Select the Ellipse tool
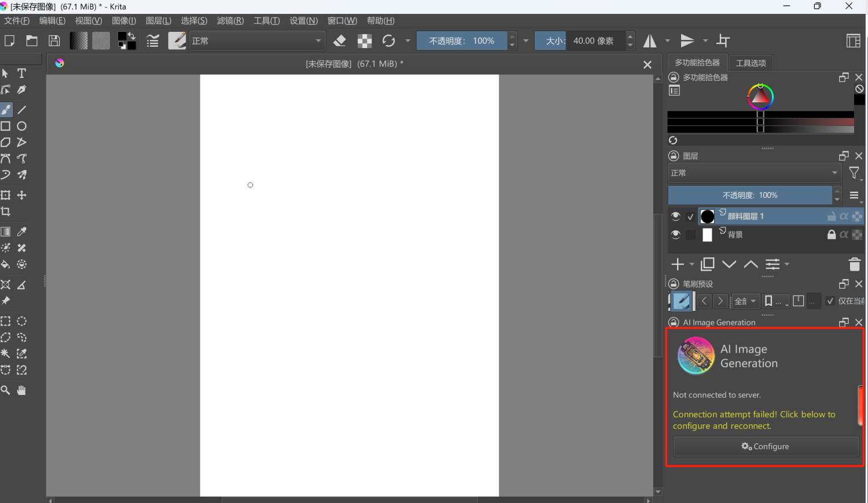Image resolution: width=868 pixels, height=503 pixels. [22, 126]
